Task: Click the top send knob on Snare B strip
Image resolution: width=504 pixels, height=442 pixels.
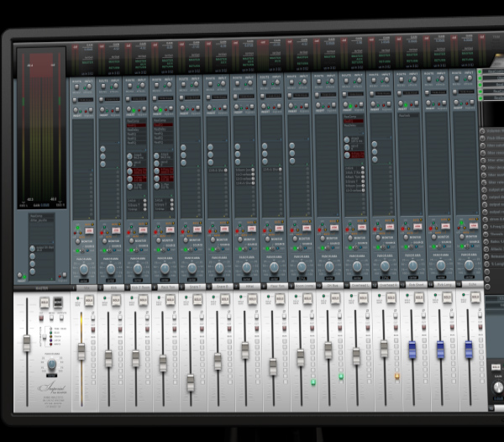Action: click(210, 147)
